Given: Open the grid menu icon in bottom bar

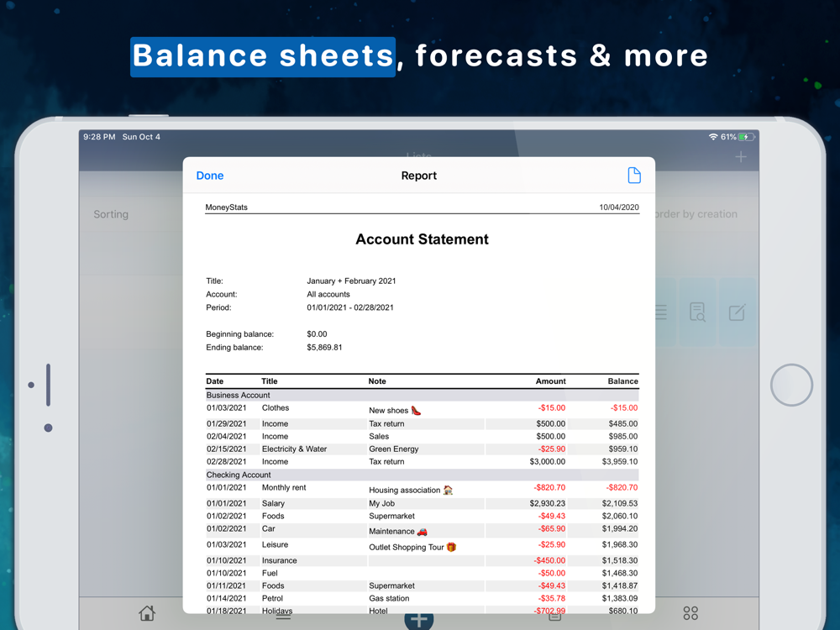Looking at the screenshot, I should [690, 613].
